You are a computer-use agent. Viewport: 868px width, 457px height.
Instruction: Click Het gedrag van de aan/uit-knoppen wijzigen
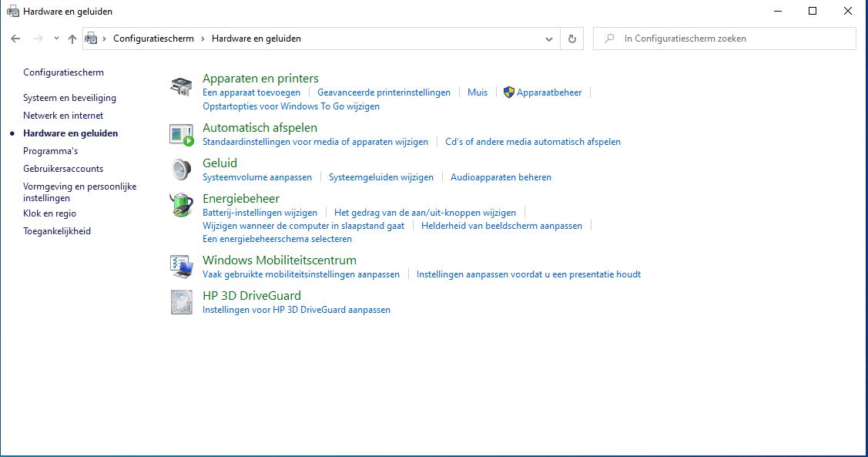pyautogui.click(x=425, y=213)
